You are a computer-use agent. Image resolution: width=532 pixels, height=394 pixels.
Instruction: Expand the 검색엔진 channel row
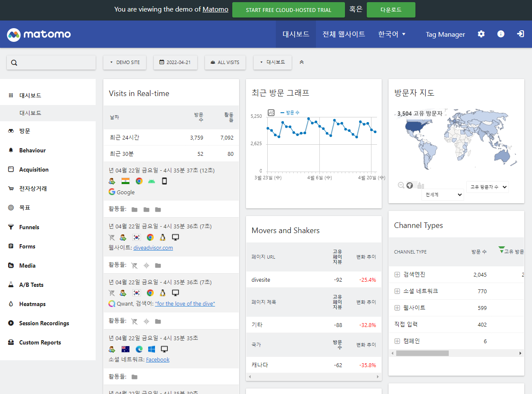[397, 274]
